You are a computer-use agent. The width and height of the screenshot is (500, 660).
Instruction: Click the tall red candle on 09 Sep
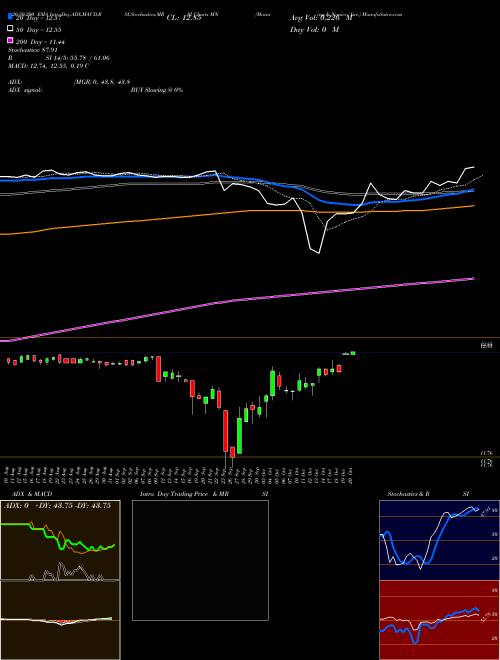(x=159, y=369)
